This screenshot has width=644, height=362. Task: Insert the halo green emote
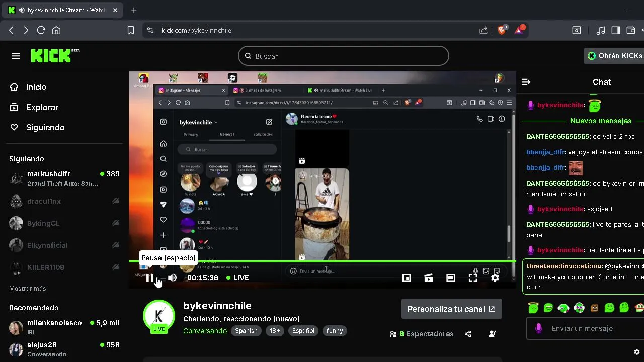coord(533,307)
